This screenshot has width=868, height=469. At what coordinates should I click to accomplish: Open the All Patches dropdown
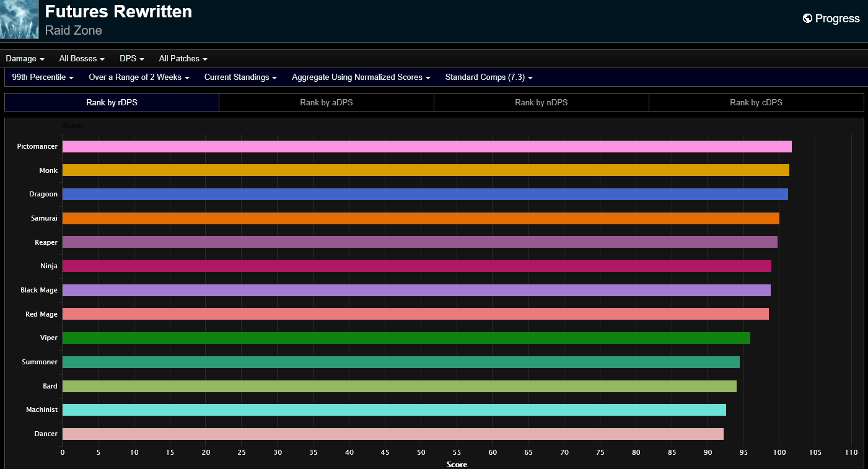pyautogui.click(x=183, y=59)
